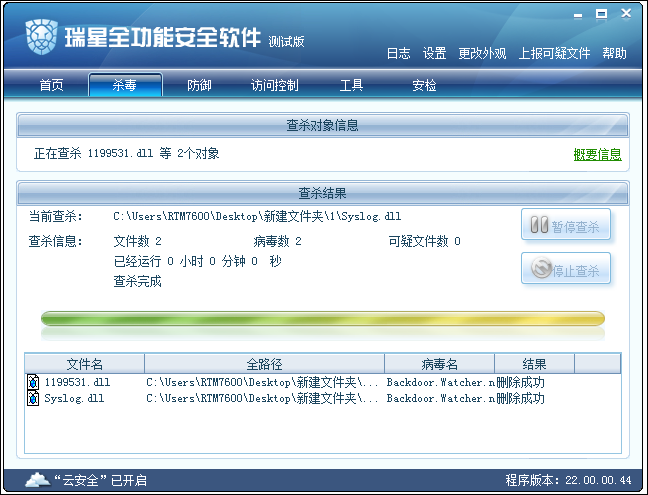Viewport: 648px width, 495px height.
Task: Select the 安检 tab
Action: point(424,85)
